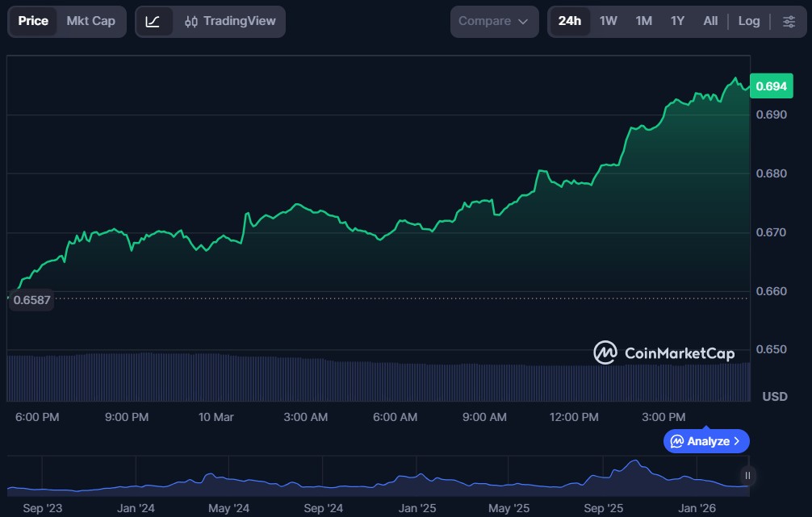Click the Analyze sparkle icon
Image resolution: width=812 pixels, height=517 pixels.
(677, 441)
